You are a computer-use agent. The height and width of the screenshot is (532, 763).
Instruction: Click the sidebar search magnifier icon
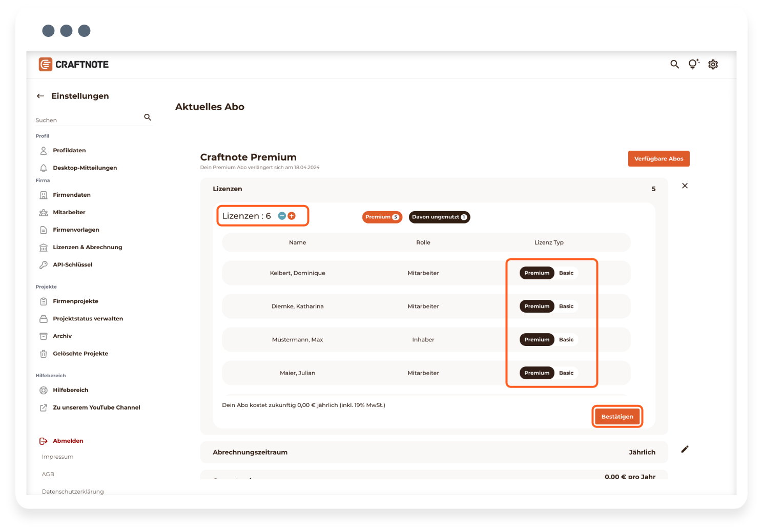point(148,117)
